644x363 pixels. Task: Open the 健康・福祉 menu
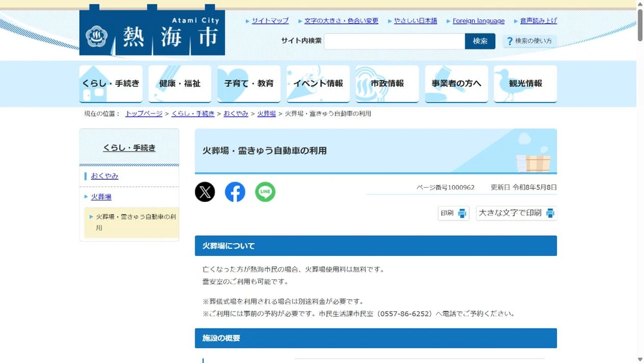[180, 83]
